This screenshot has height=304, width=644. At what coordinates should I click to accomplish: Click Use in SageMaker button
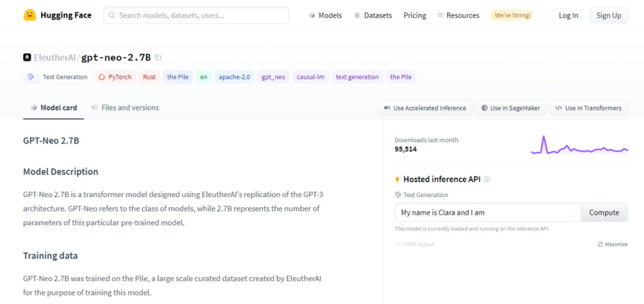tap(510, 108)
